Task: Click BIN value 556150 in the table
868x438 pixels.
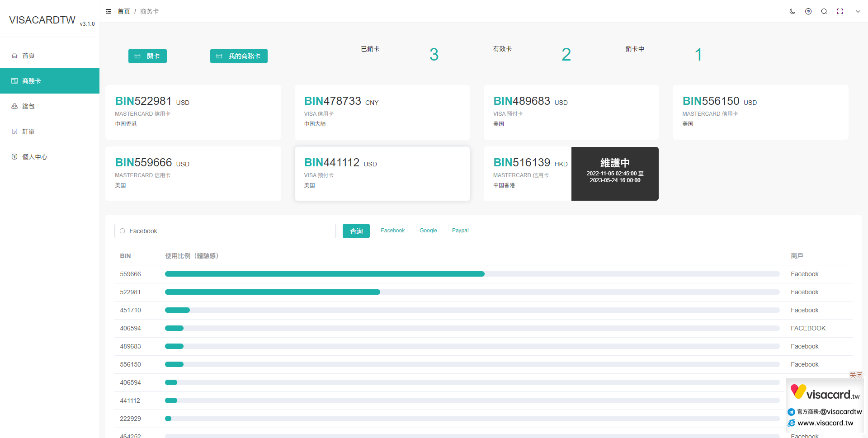Action: pos(130,364)
